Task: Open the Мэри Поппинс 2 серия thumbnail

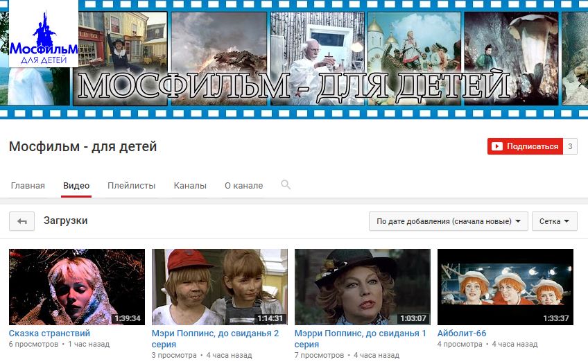Action: pyautogui.click(x=220, y=287)
